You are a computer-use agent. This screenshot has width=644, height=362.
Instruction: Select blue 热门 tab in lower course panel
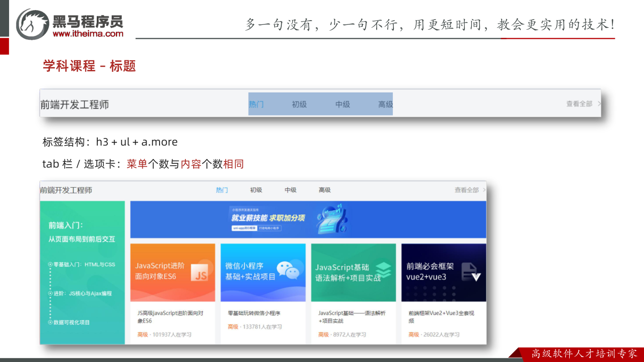[222, 190]
